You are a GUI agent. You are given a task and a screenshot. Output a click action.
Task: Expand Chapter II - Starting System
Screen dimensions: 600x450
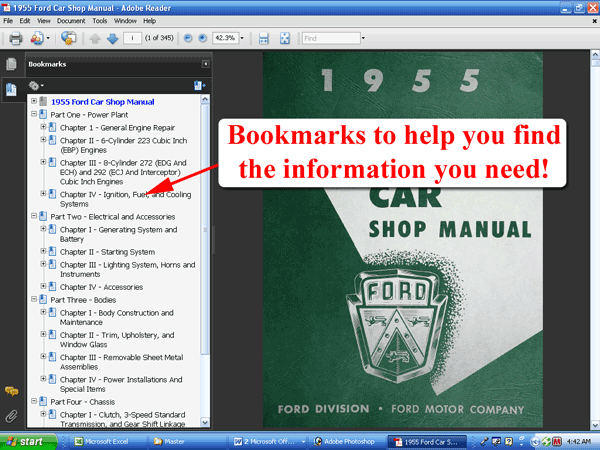pyautogui.click(x=43, y=251)
